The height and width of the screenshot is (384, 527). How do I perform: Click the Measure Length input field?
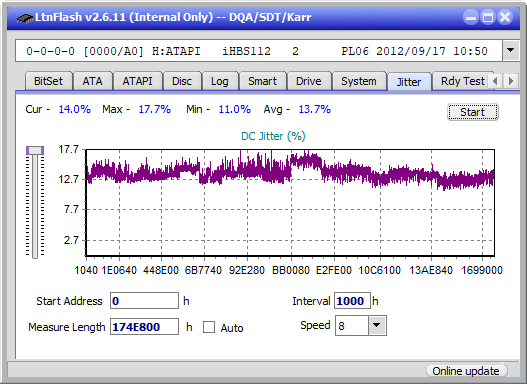pyautogui.click(x=145, y=327)
